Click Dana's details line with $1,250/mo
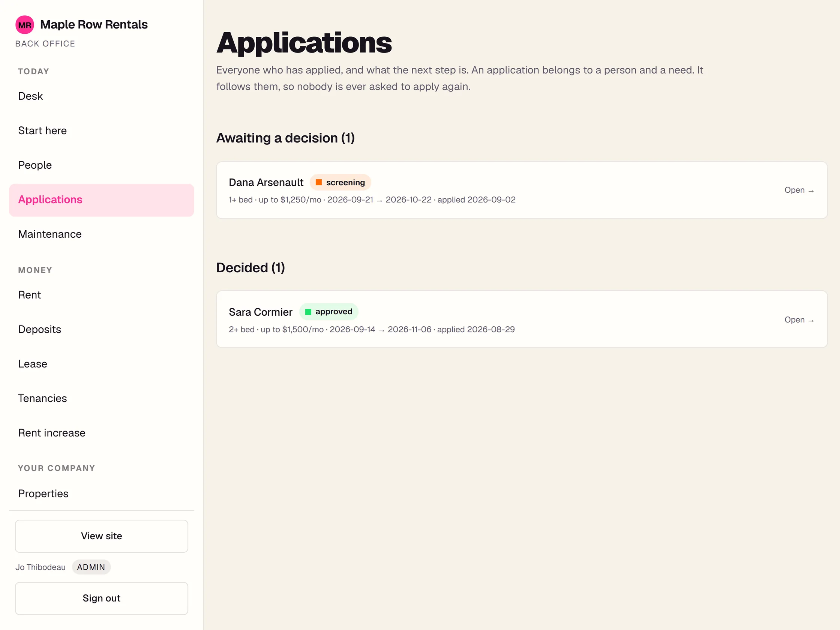The width and height of the screenshot is (840, 630). tap(372, 200)
